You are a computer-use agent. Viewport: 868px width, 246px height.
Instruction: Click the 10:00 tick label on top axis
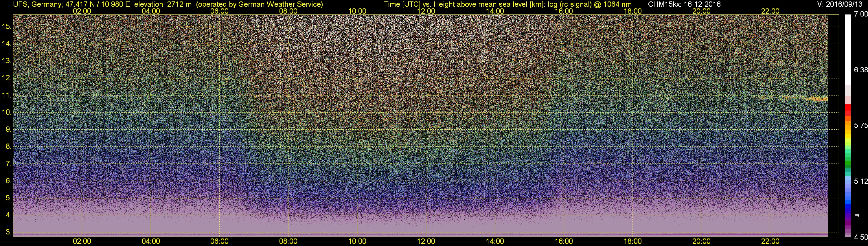(x=357, y=11)
